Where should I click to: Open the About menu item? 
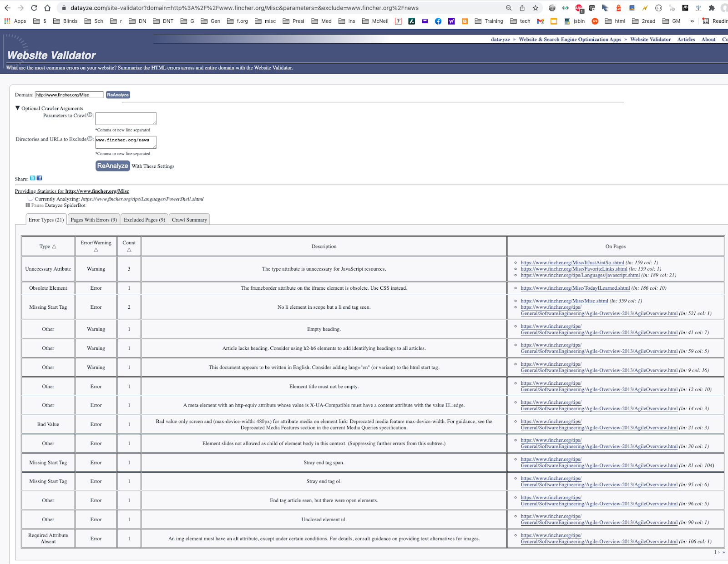coord(708,40)
